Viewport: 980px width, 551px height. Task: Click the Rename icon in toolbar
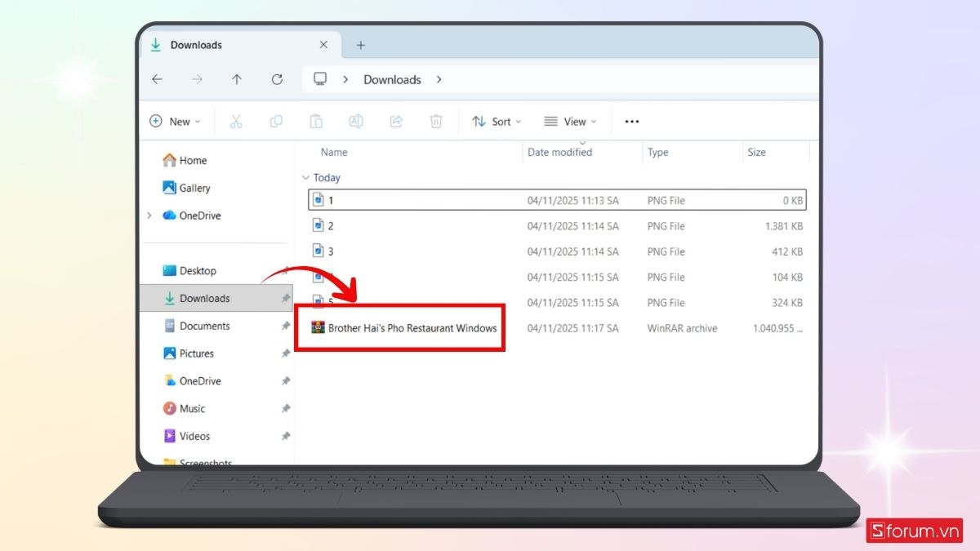356,122
